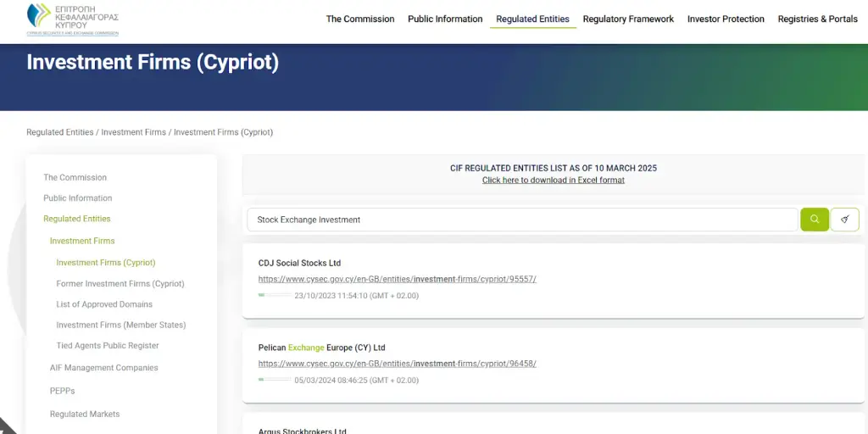Open CDJ Social Stocks Ltd URL link

(x=397, y=279)
